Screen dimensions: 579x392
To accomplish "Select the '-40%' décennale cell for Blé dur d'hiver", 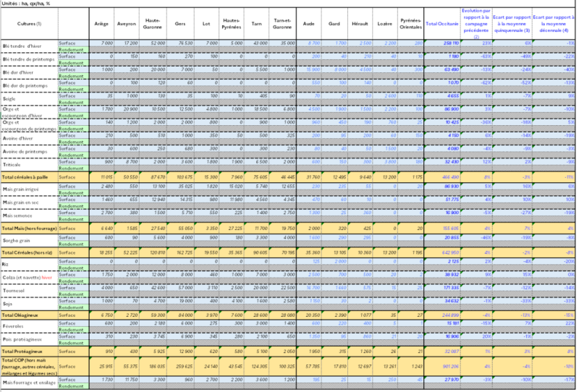I will (x=570, y=69).
